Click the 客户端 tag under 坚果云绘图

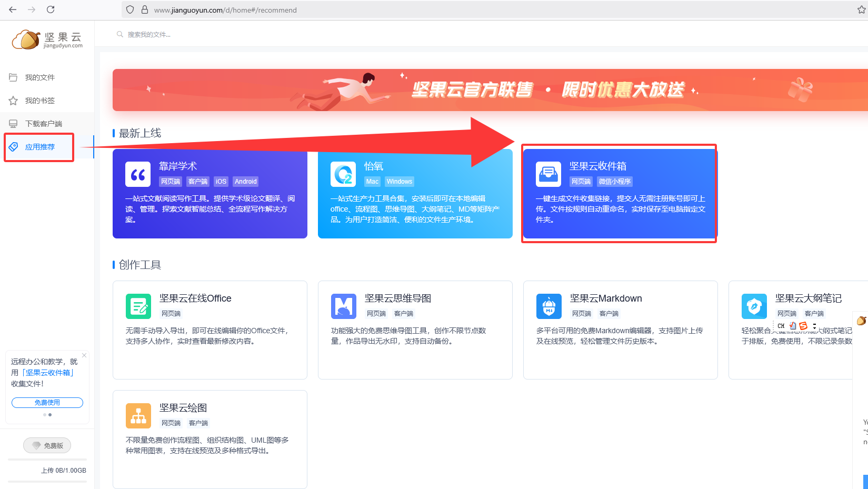[x=198, y=423]
